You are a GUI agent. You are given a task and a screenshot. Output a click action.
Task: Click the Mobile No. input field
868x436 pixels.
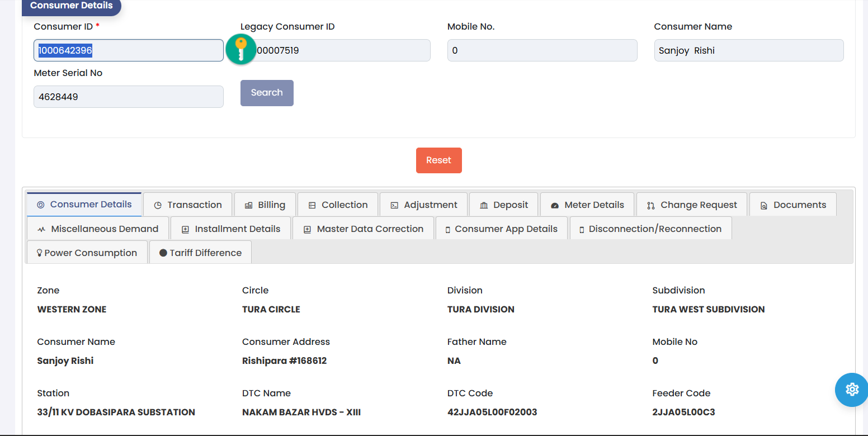coord(542,50)
